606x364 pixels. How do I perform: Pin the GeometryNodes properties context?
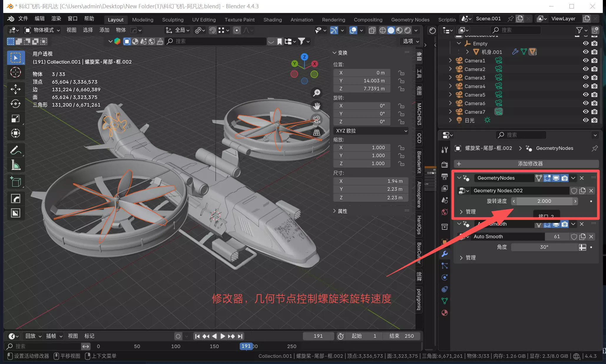coord(595,148)
